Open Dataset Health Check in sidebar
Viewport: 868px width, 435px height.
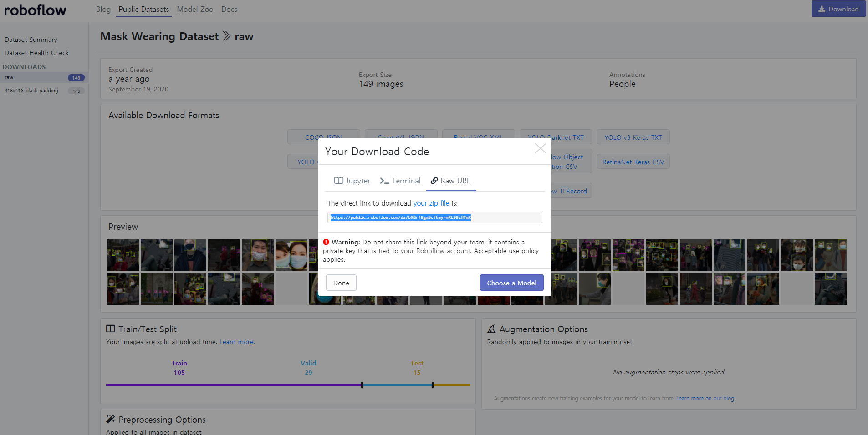pos(37,53)
